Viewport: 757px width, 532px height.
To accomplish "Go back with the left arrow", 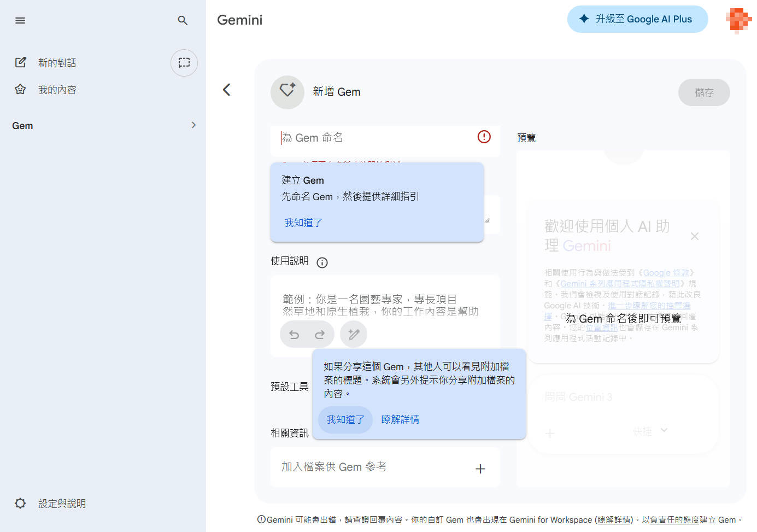I will pyautogui.click(x=227, y=90).
